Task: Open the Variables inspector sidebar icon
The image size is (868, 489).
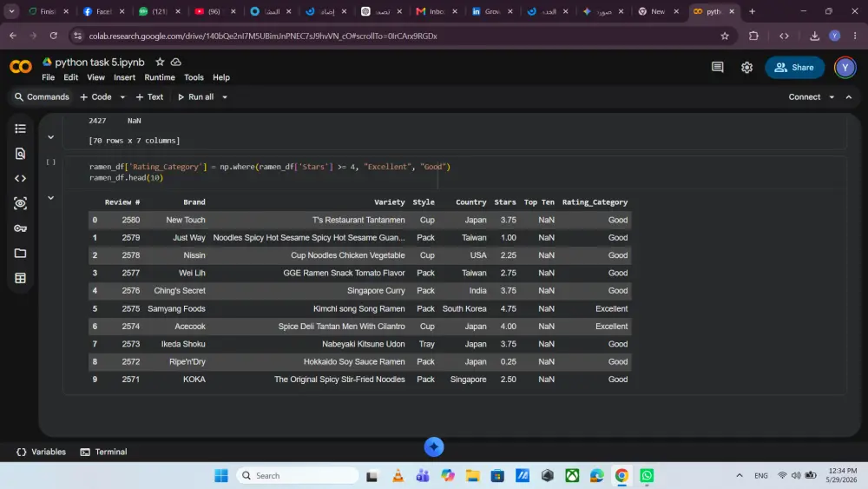Action: pyautogui.click(x=21, y=203)
